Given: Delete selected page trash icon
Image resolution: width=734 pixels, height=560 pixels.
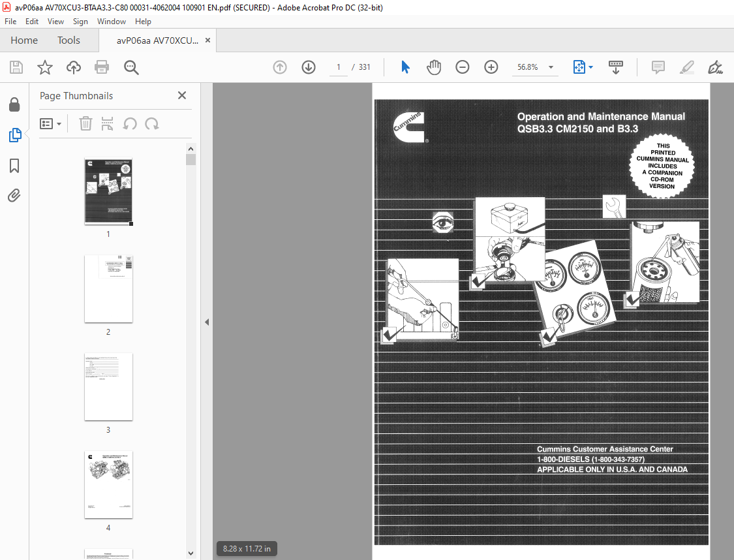Looking at the screenshot, I should (x=85, y=124).
